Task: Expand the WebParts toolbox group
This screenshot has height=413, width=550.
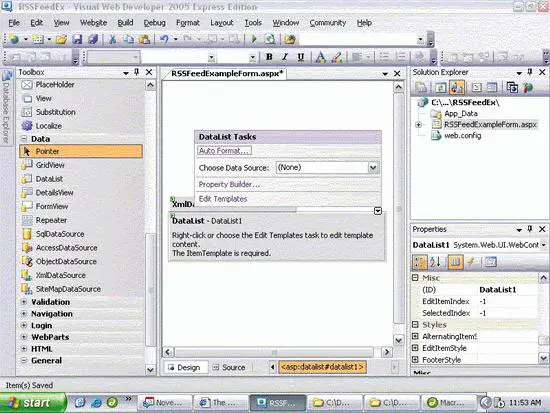Action: [x=24, y=337]
